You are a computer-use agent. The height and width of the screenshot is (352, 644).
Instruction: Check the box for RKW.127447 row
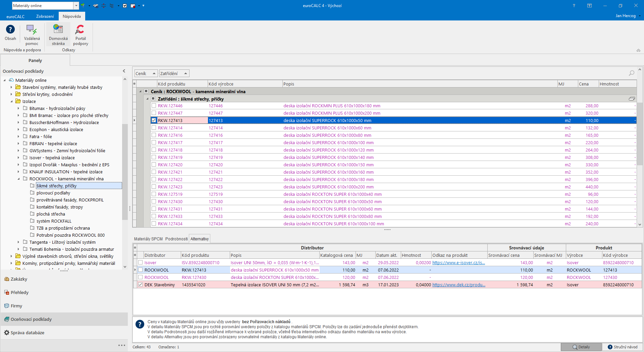coord(154,113)
